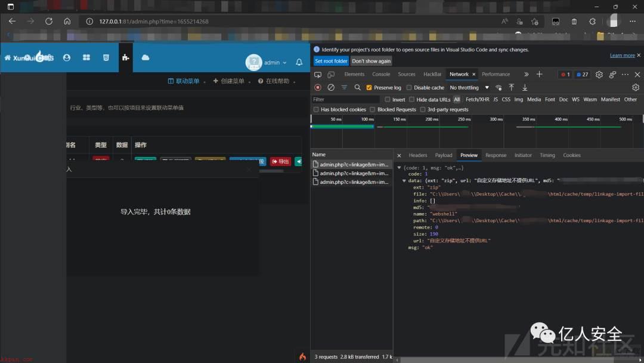644x363 pixels.
Task: Switch to the Elements tab
Action: pos(354,75)
